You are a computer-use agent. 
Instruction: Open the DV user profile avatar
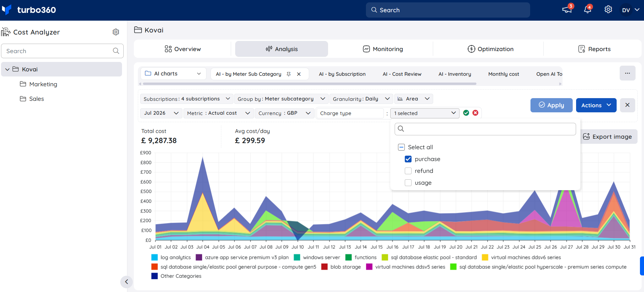(x=626, y=10)
